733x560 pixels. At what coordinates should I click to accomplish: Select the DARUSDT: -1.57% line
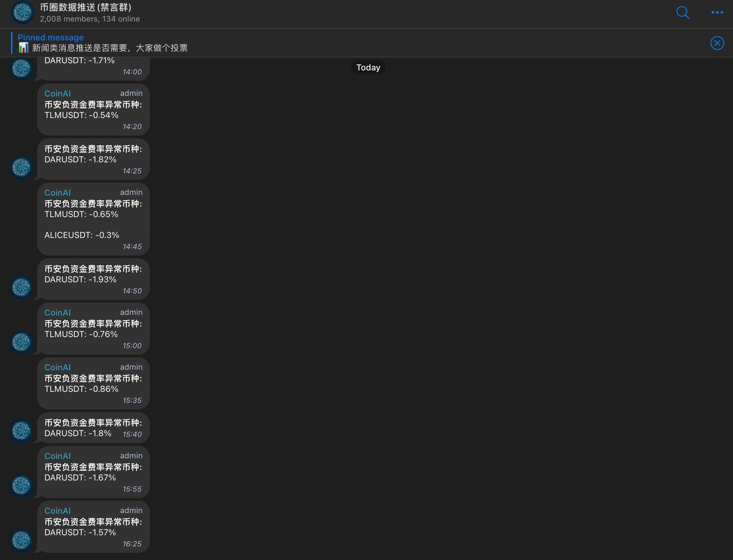pyautogui.click(x=80, y=533)
